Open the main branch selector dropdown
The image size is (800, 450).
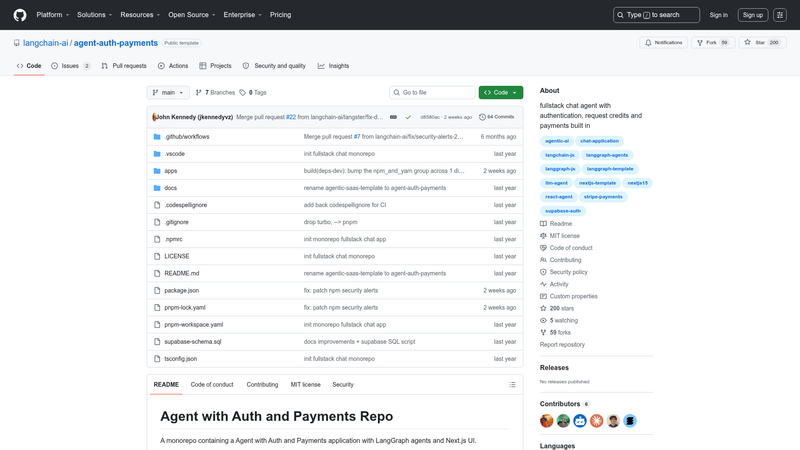click(x=168, y=92)
